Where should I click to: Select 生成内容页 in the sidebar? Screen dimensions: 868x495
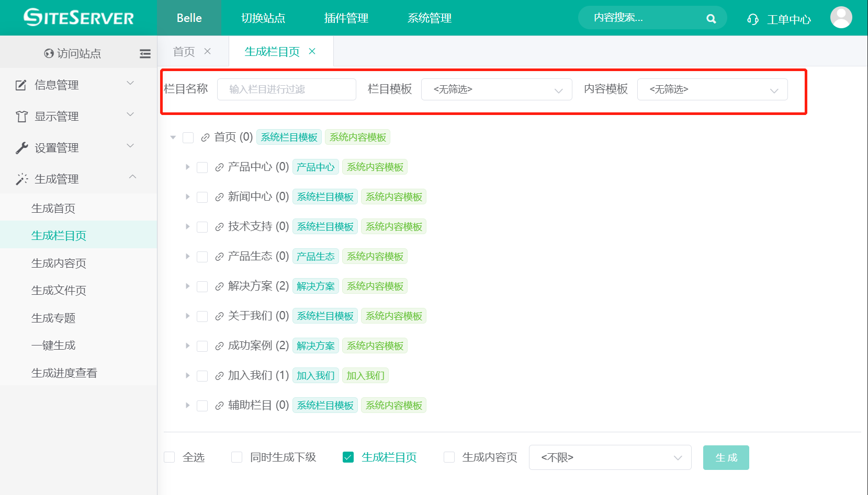coord(59,263)
